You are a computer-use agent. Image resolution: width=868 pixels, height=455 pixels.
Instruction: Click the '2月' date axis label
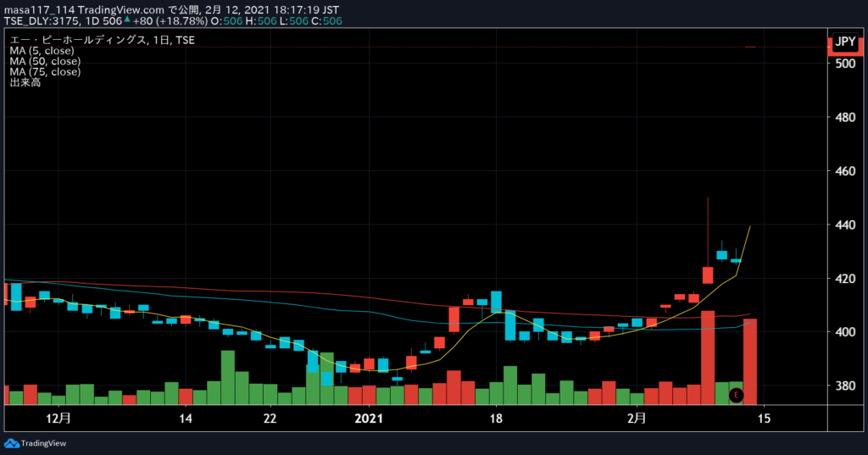pyautogui.click(x=637, y=418)
